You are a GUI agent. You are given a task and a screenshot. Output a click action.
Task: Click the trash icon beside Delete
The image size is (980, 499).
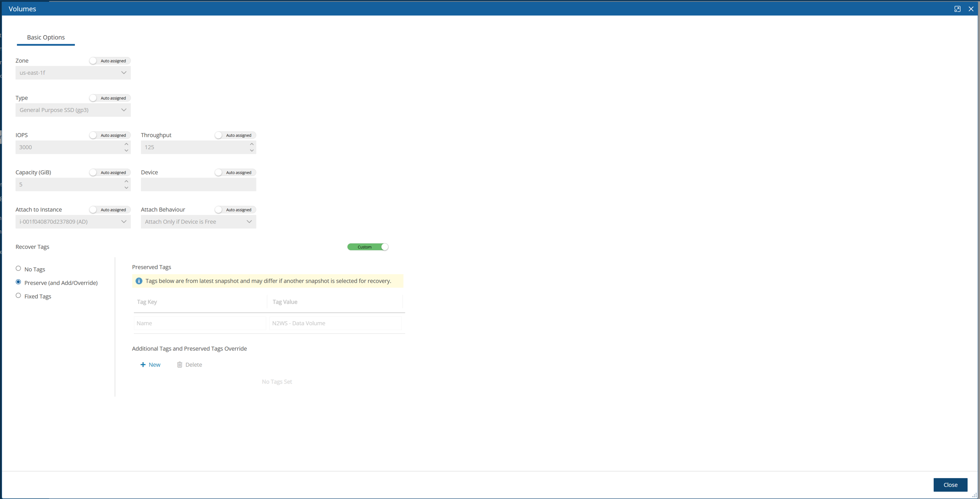[x=179, y=365]
